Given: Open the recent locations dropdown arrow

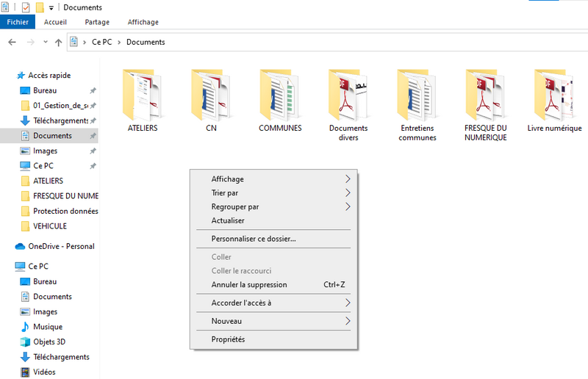Looking at the screenshot, I should 46,43.
